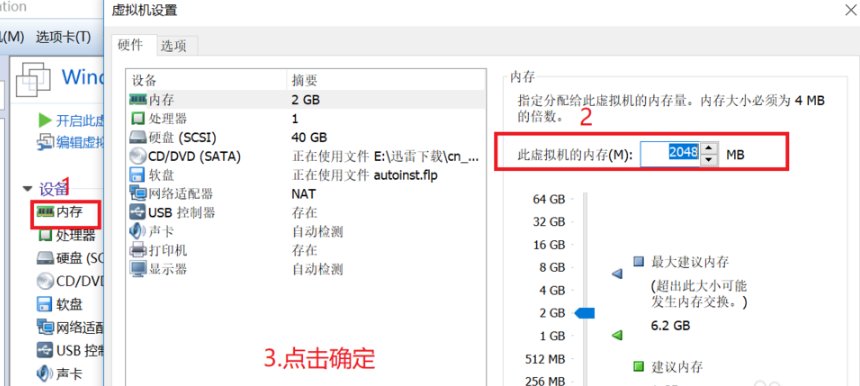Screen dimensions: 860x386
Task: Decrease memory with the down stepper arrow
Action: [709, 160]
